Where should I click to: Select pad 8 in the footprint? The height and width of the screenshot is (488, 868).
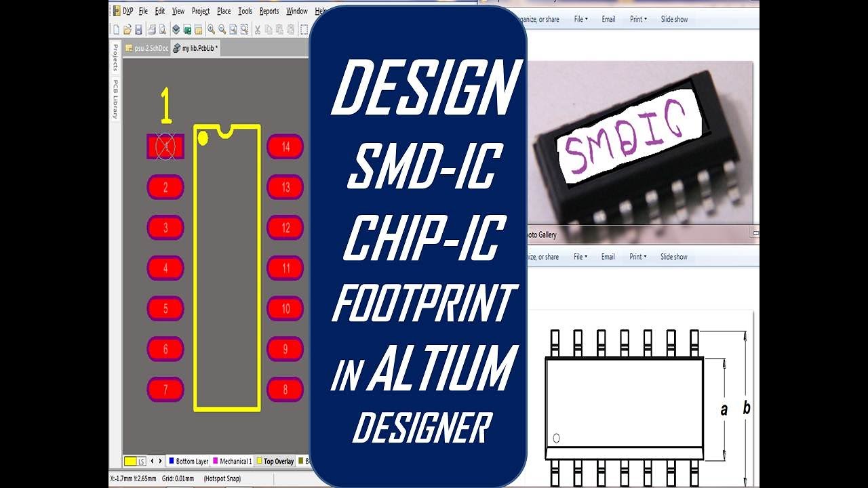(285, 390)
